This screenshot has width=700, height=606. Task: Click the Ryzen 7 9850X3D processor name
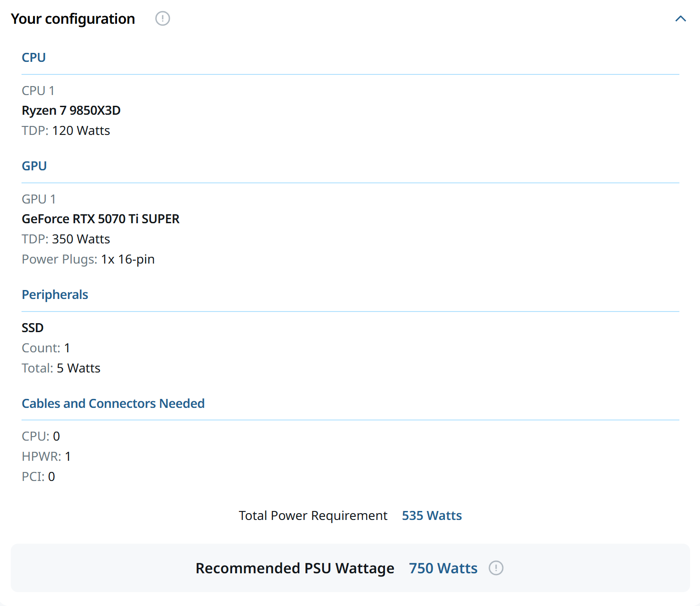71,110
